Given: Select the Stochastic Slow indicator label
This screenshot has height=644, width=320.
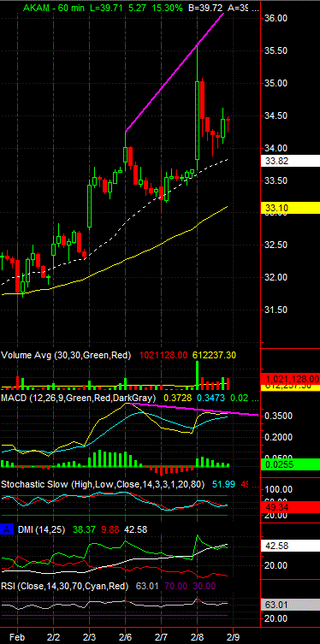Looking at the screenshot, I should (x=103, y=485).
